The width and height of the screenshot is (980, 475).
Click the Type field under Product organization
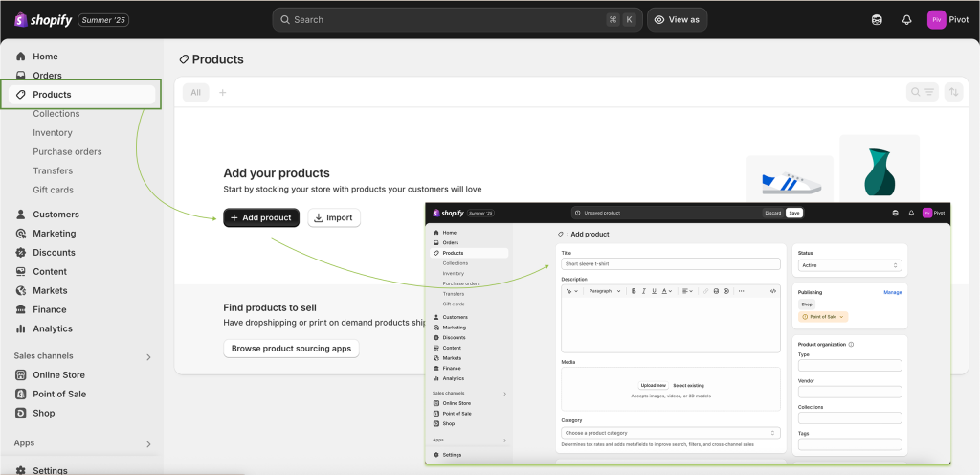pyautogui.click(x=850, y=366)
